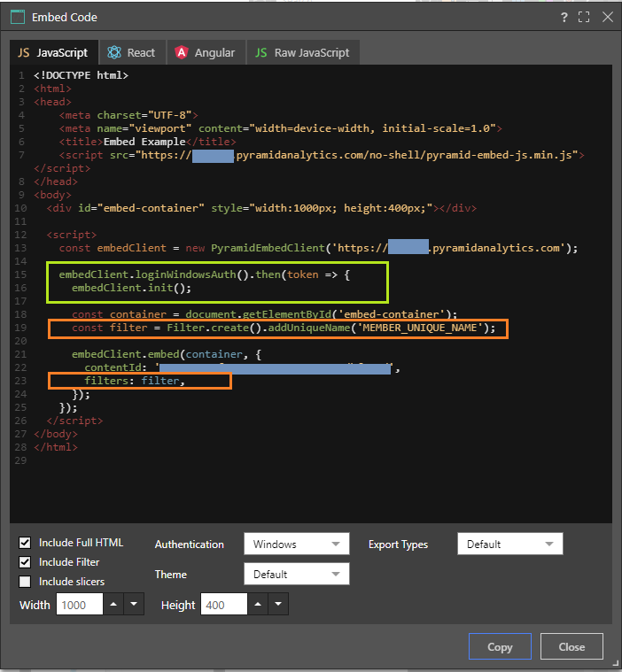Open the Authentication dropdown set to Windows
Viewport: 622px width, 672px height.
click(x=297, y=544)
